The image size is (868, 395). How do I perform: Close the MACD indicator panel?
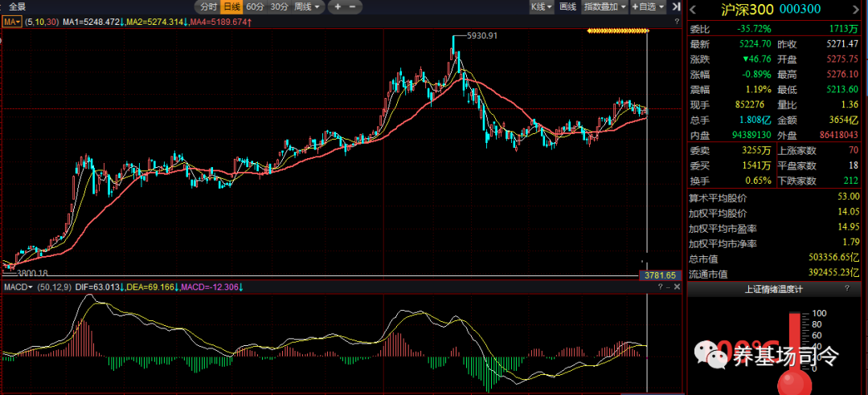point(676,287)
